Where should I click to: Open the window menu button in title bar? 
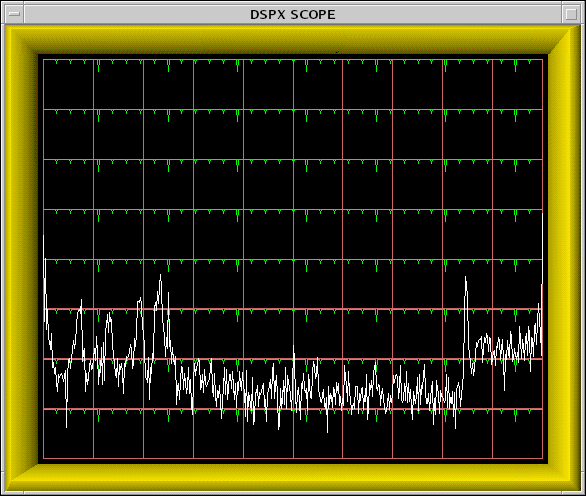click(x=14, y=14)
